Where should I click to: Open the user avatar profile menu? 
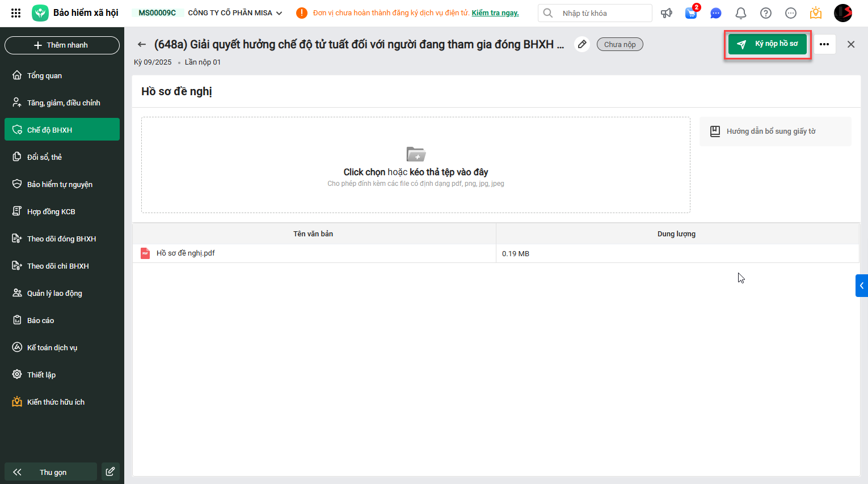click(843, 13)
